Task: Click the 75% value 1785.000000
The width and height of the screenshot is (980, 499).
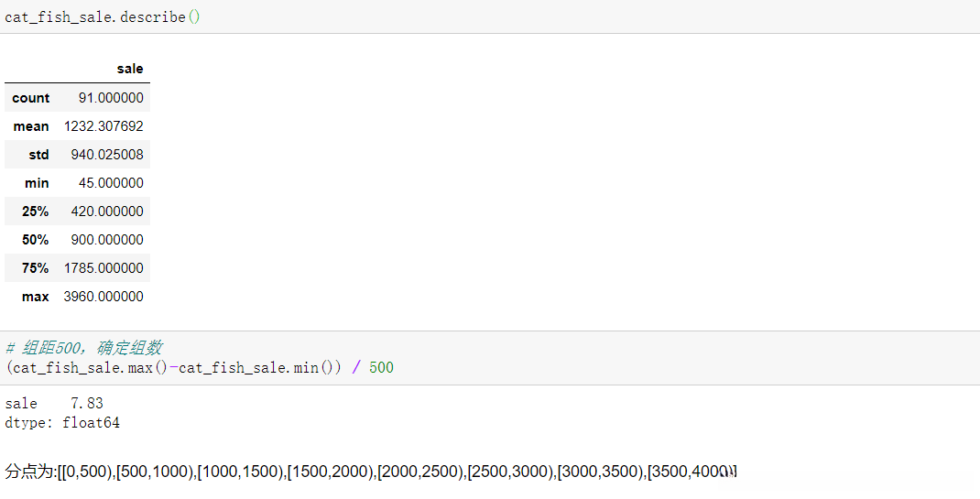Action: pos(103,268)
